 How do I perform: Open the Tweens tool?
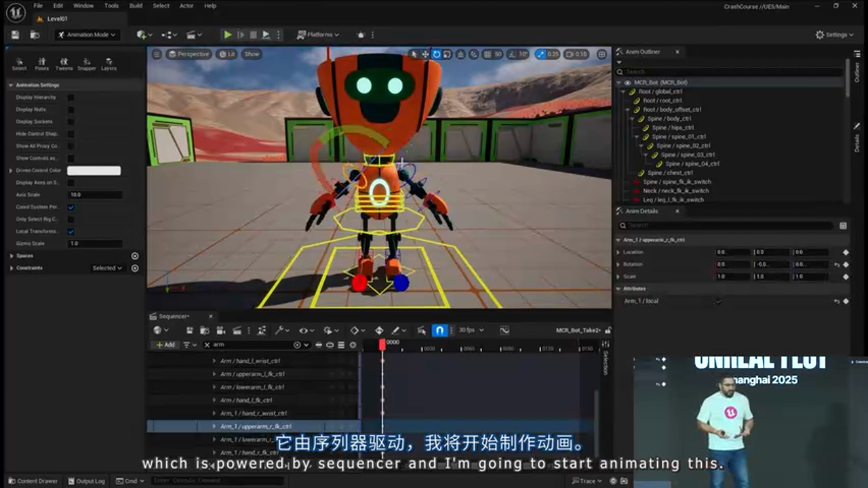click(64, 63)
